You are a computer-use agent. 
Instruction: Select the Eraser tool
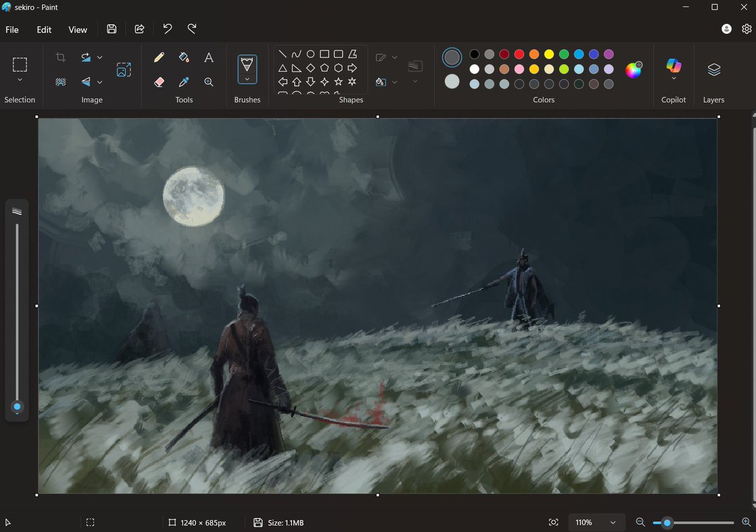[x=159, y=82]
